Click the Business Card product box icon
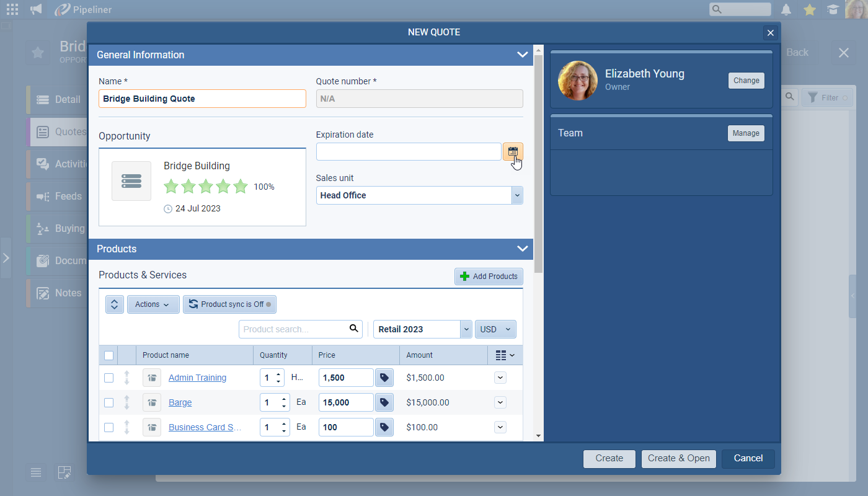This screenshot has width=868, height=496. 152,427
